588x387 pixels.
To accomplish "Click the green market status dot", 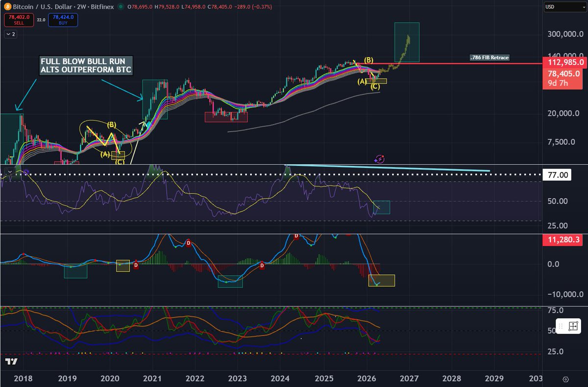I will (120, 8).
